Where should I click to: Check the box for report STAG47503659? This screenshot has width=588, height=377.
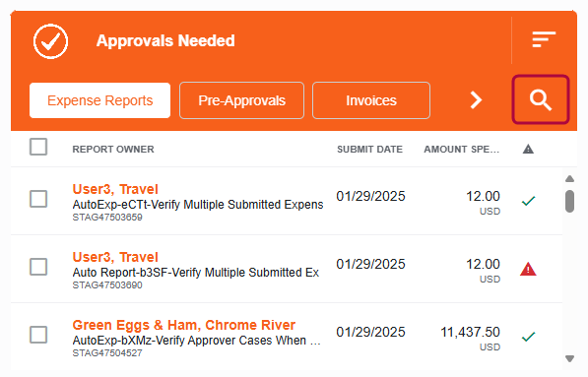pyautogui.click(x=38, y=199)
